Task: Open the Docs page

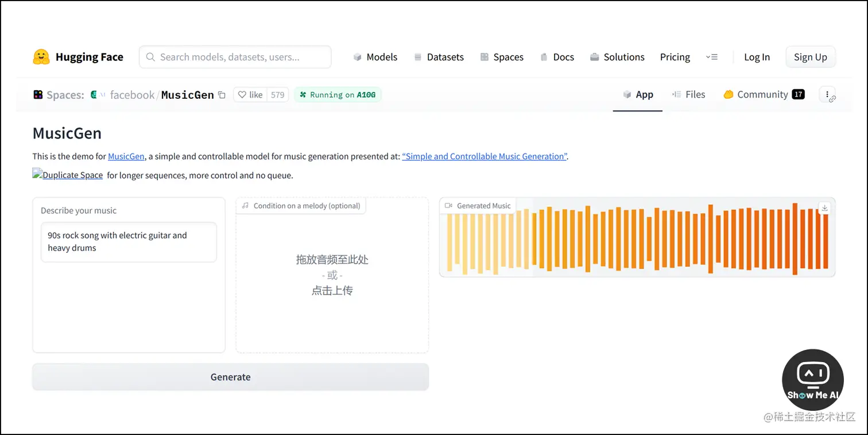Action: pos(557,57)
